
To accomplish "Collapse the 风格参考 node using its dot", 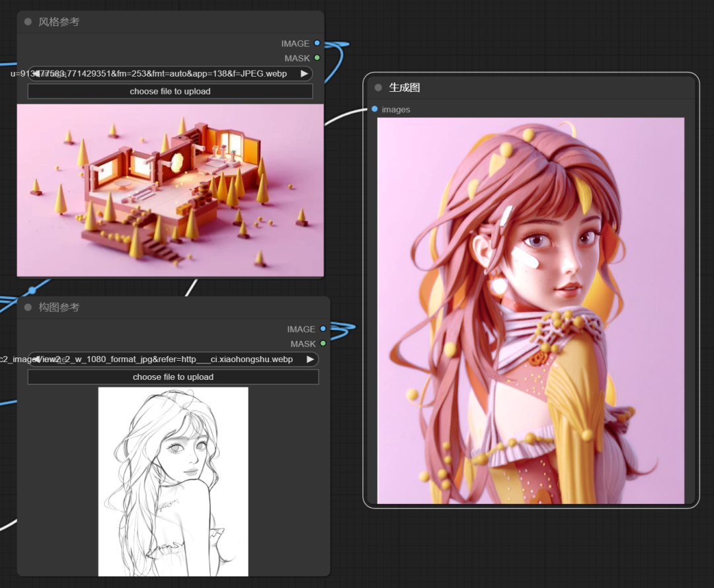I will pyautogui.click(x=28, y=22).
